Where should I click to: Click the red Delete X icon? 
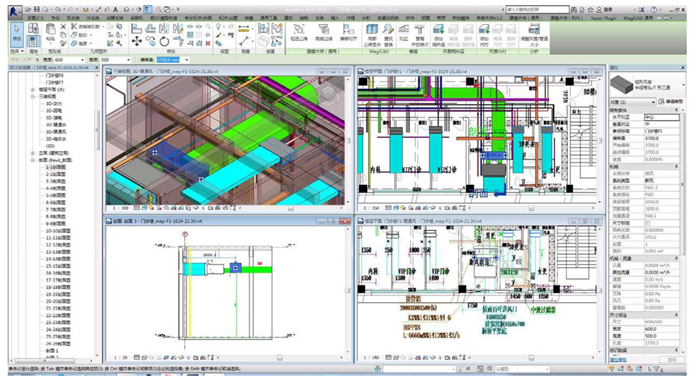click(208, 43)
